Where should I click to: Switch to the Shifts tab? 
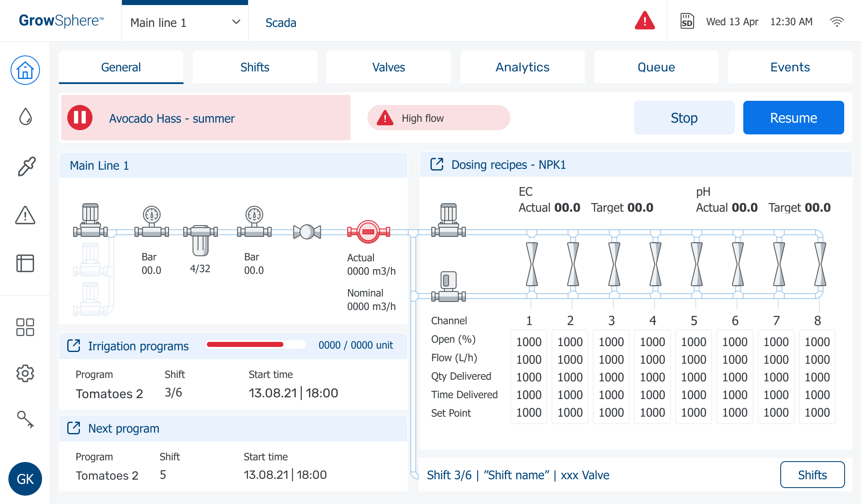tap(255, 67)
